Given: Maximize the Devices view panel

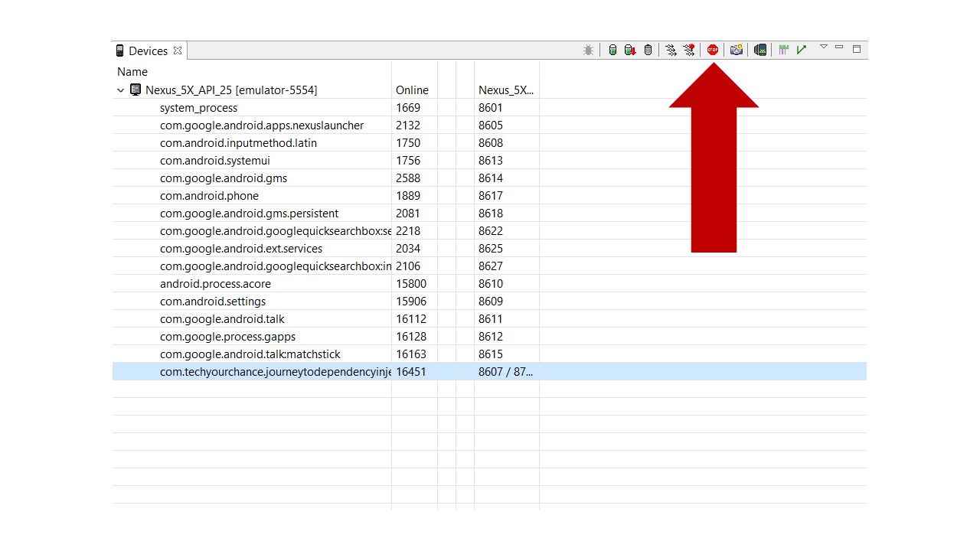Looking at the screenshot, I should 857,49.
